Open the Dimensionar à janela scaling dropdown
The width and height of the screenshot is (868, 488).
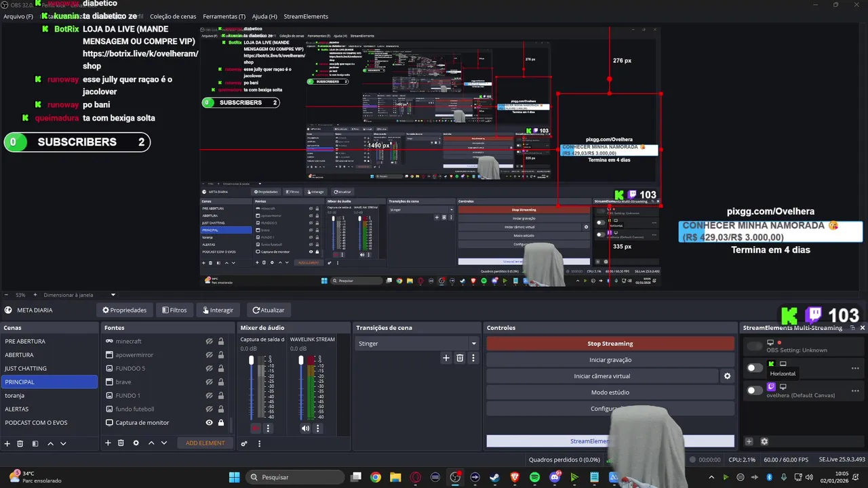[80, 295]
